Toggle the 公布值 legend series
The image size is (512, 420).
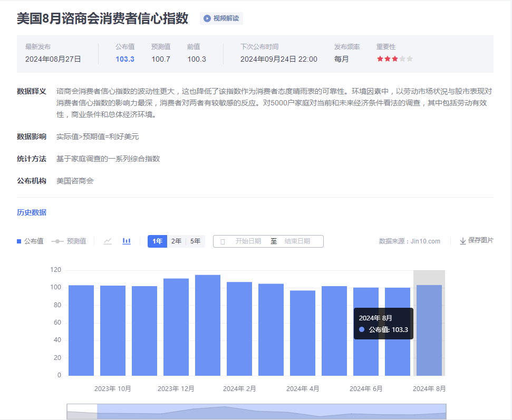(x=30, y=241)
